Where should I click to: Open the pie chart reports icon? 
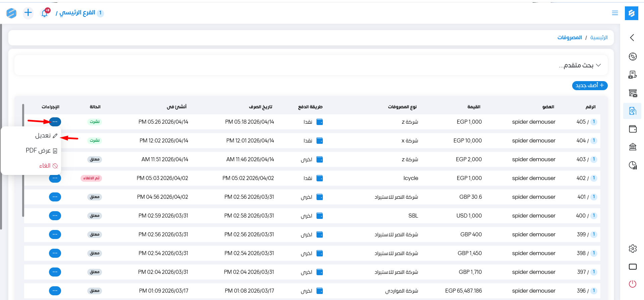point(633,165)
